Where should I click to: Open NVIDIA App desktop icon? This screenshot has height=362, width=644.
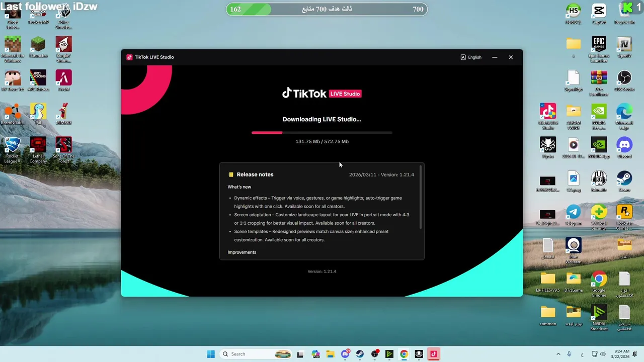(599, 148)
